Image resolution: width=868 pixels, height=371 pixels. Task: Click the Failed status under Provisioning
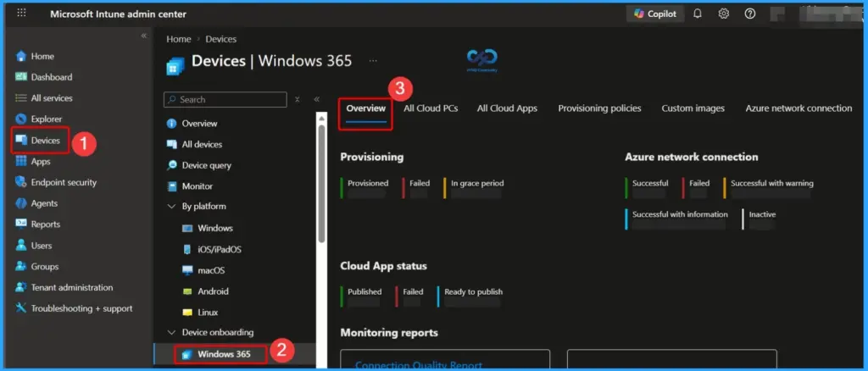click(420, 183)
